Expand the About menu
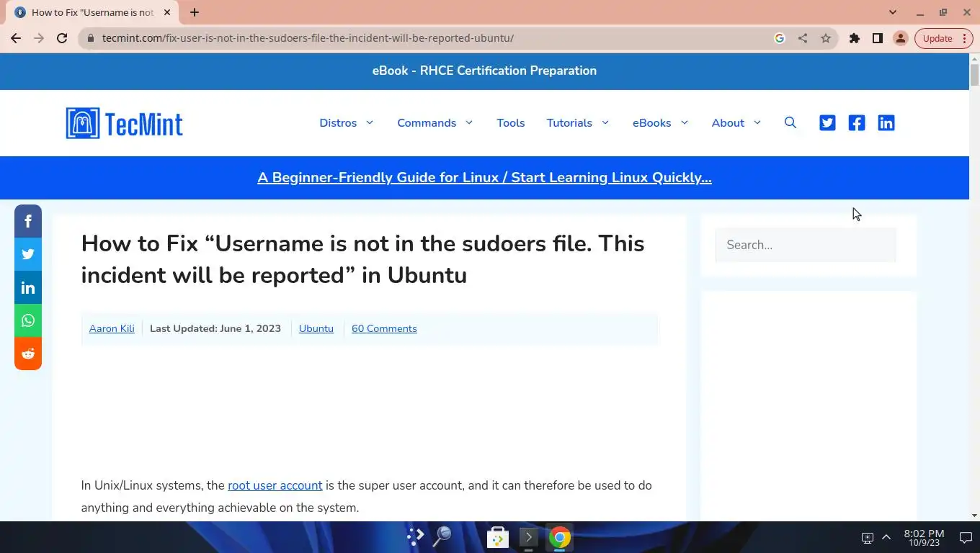This screenshot has height=553, width=980. coord(736,123)
